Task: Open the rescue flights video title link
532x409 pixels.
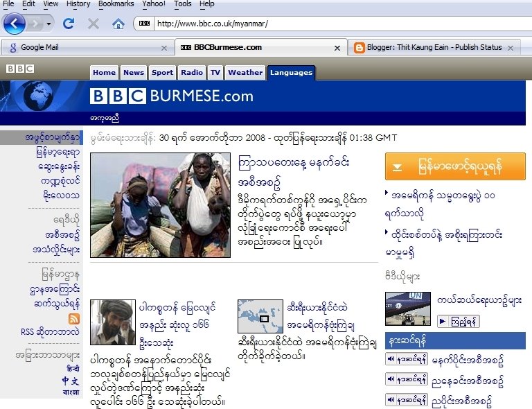Action: click(479, 300)
